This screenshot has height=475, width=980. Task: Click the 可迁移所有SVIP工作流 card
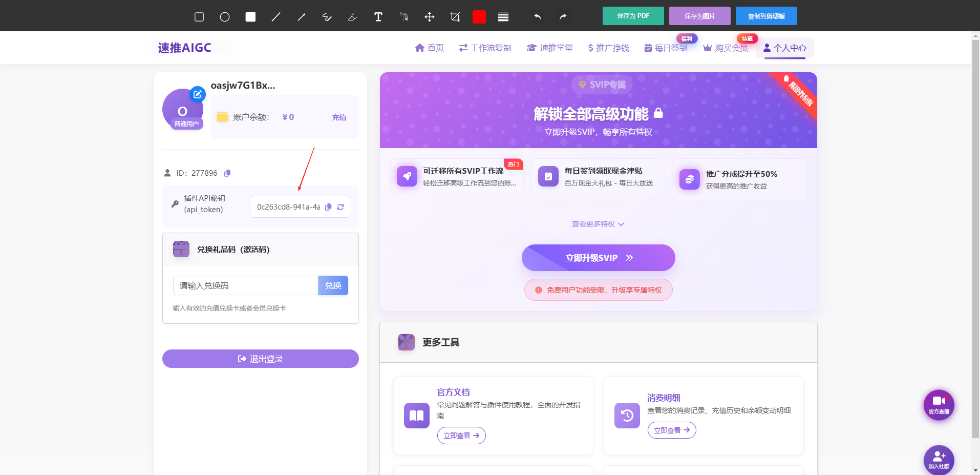pyautogui.click(x=457, y=176)
